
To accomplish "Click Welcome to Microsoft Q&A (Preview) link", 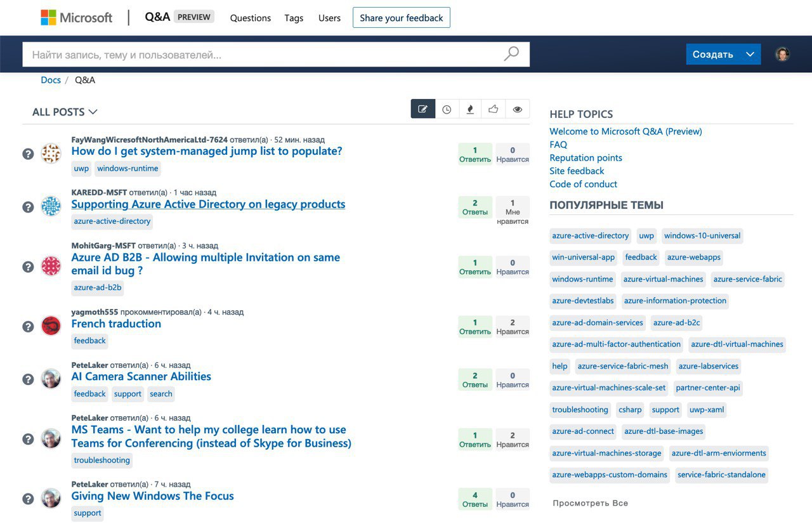I will pos(625,131).
